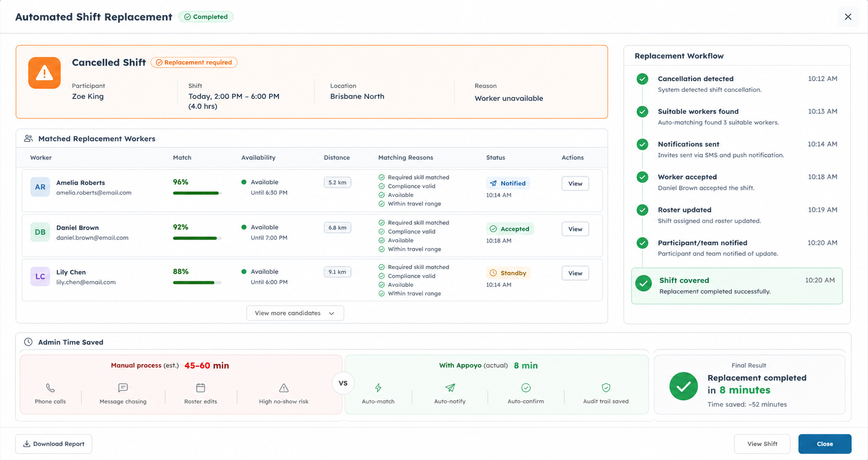Image resolution: width=868 pixels, height=460 pixels.
Task: Click the Shift covered green checkmark
Action: tap(643, 284)
